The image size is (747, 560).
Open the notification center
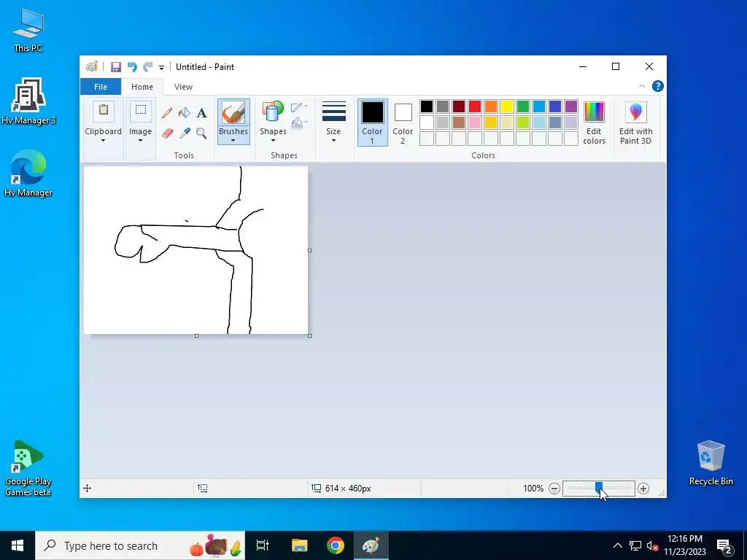click(724, 545)
